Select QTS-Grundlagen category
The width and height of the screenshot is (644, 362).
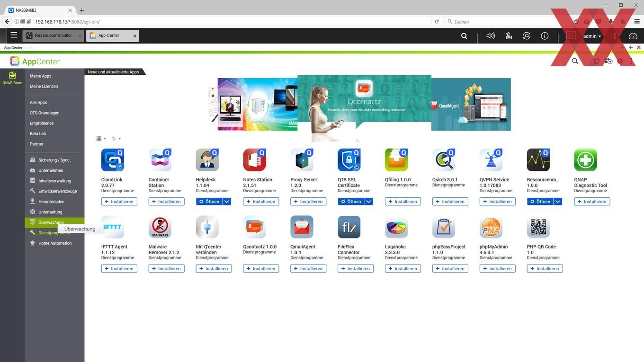(45, 113)
